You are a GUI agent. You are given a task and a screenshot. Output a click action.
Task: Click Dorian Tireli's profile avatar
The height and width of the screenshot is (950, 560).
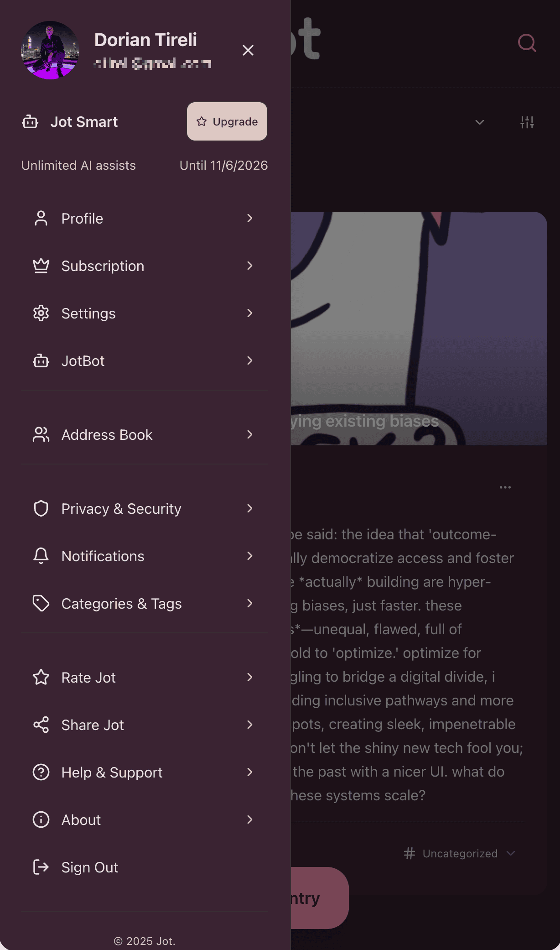(50, 50)
